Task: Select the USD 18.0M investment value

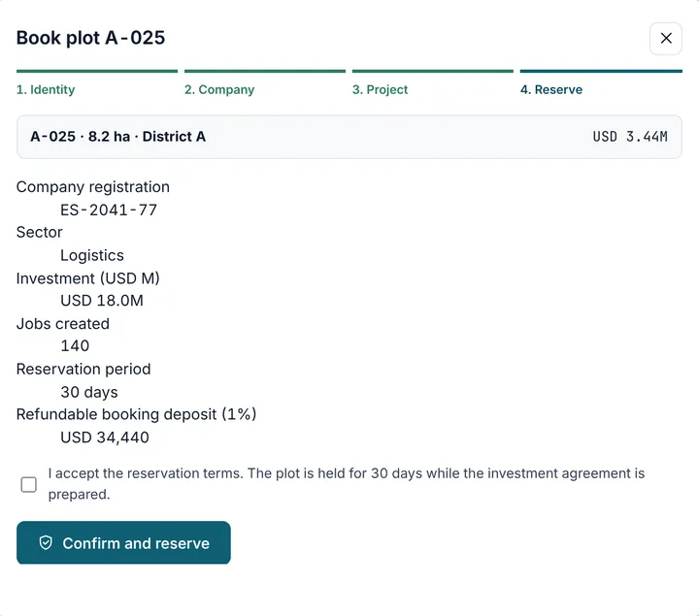Action: [102, 301]
